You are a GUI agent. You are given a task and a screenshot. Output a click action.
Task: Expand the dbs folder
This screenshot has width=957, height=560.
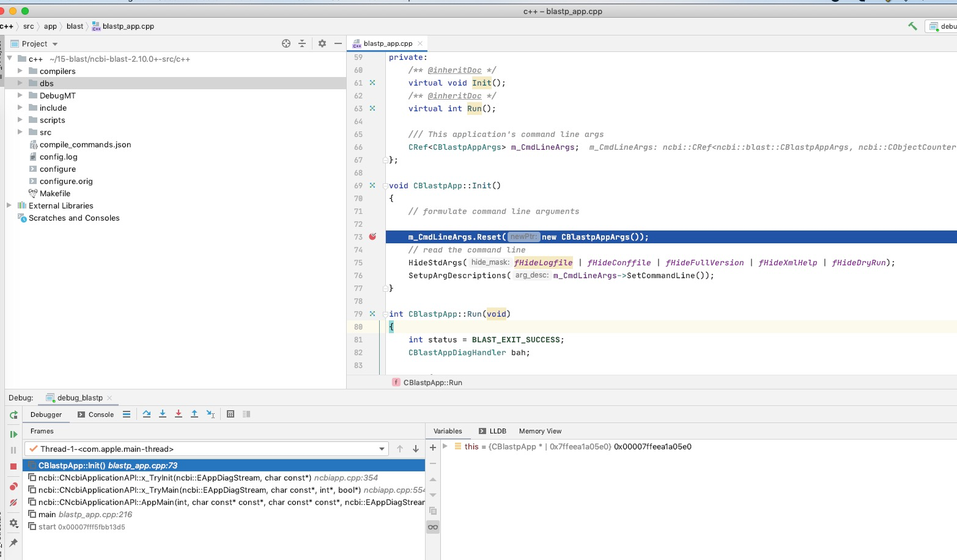[20, 83]
